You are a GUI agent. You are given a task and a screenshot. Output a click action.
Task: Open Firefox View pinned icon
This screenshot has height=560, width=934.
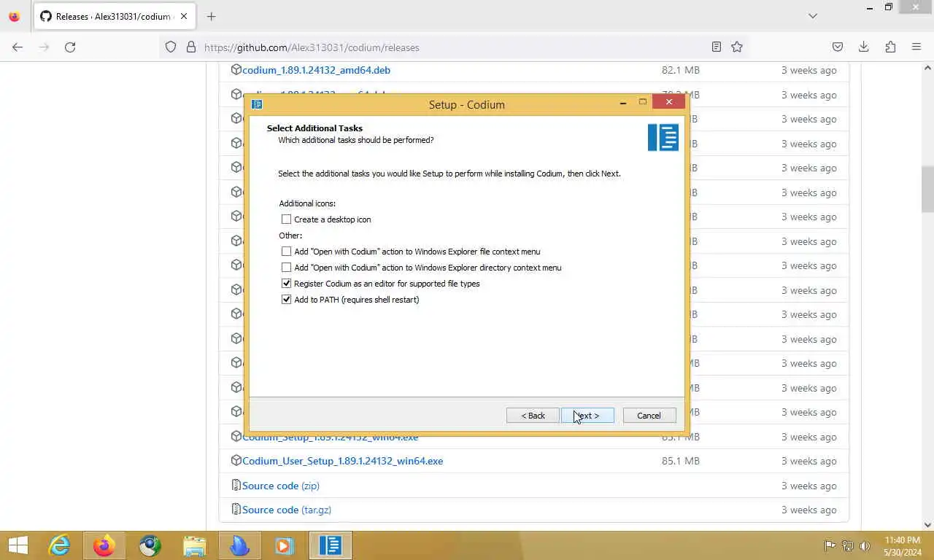(14, 16)
